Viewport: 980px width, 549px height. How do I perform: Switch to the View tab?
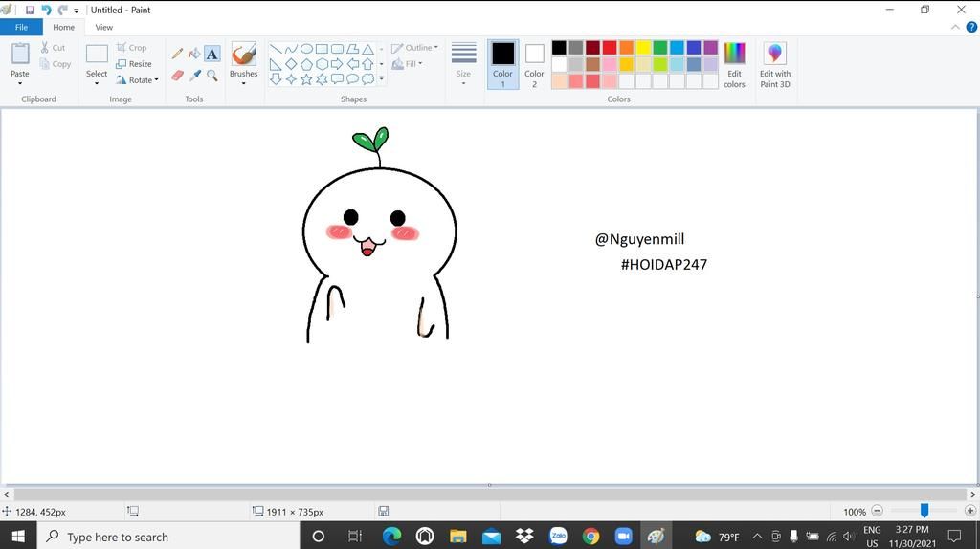tap(103, 27)
